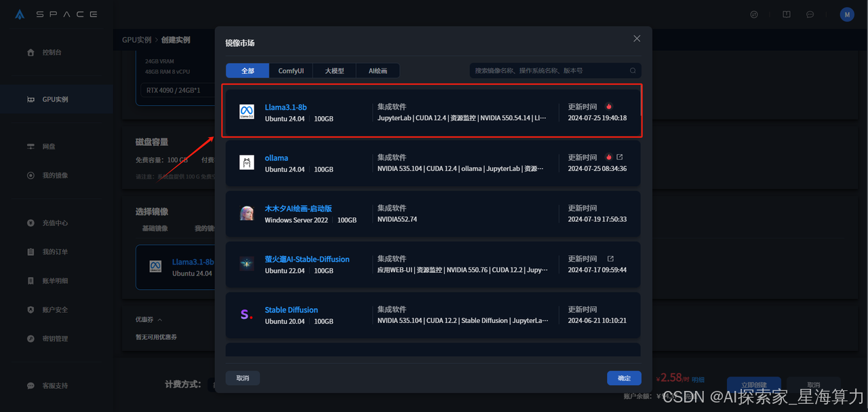Click the 2024-06-21 10:10:21 update time

click(597, 321)
